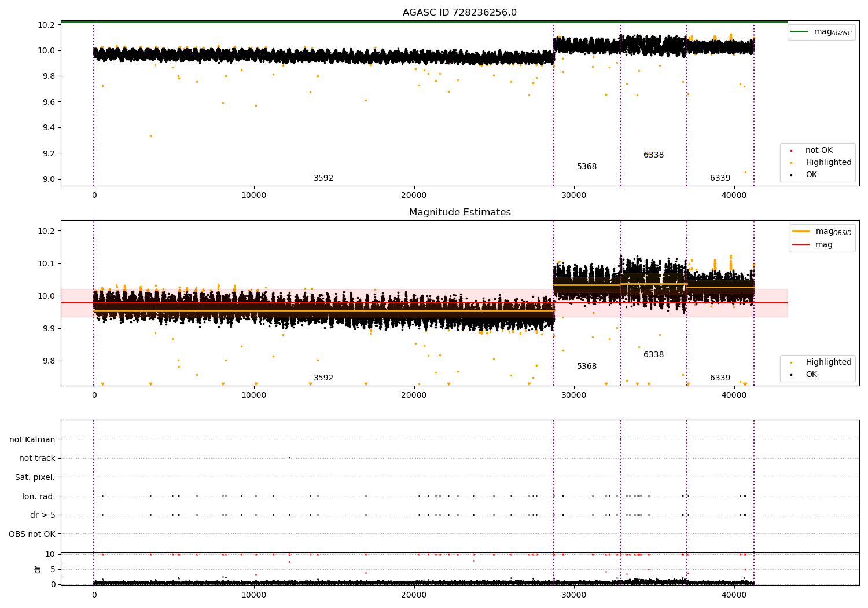
Task: Click OBSID label 5368 in top plot
Action: coord(587,167)
